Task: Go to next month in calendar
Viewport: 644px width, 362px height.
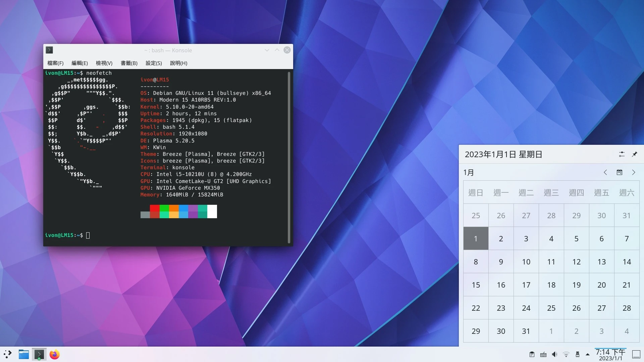Action: pos(633,172)
